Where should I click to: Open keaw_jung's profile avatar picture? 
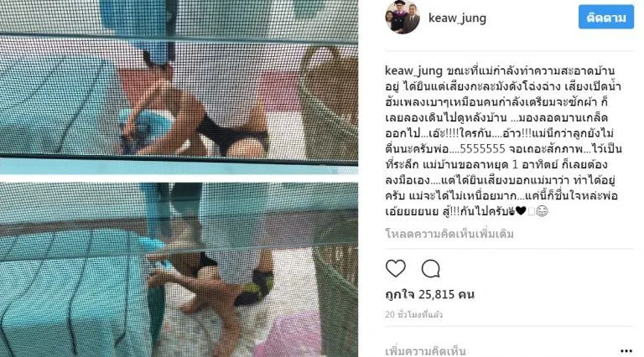402,18
